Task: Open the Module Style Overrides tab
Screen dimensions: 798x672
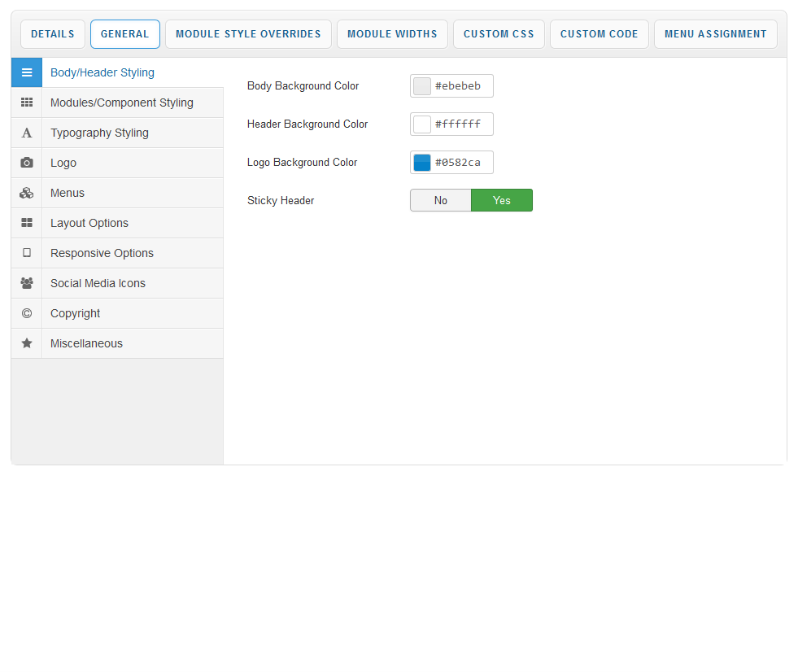Action: click(248, 34)
